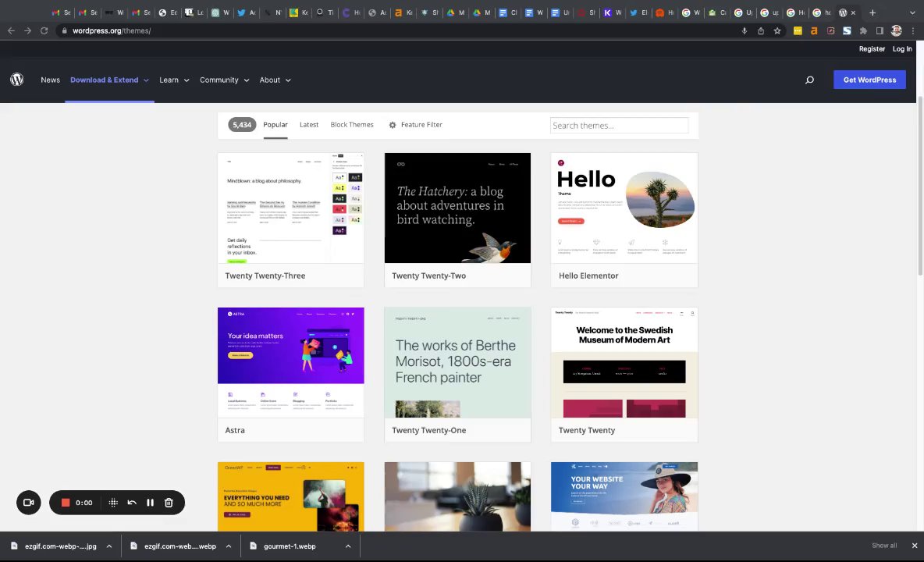Click the Get WordPress button
Screen dimensions: 924x562
[870, 80]
